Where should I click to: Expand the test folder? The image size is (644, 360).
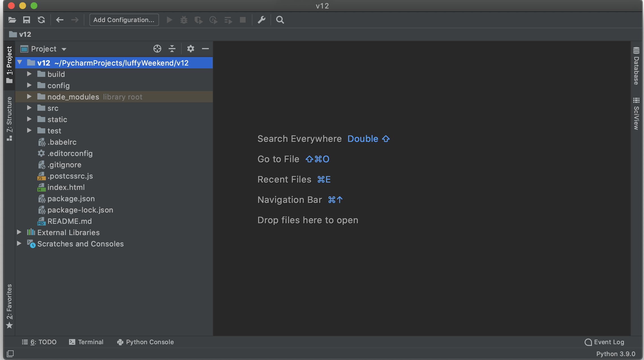click(x=29, y=130)
